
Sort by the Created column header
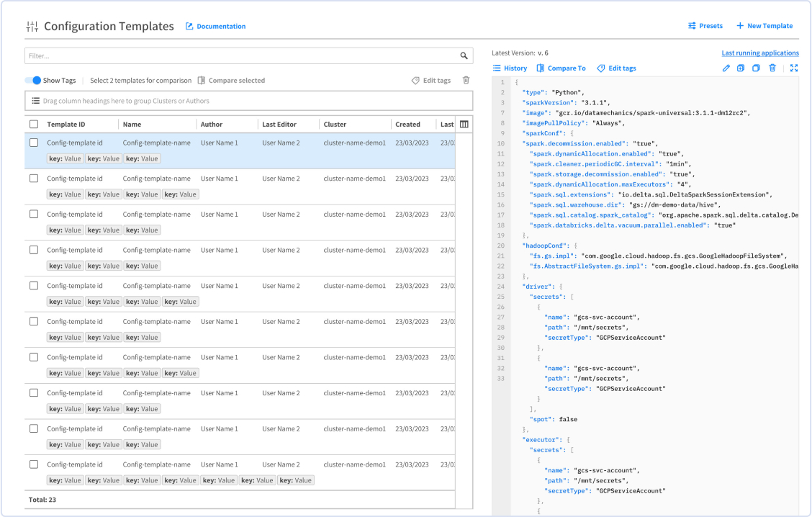[x=407, y=125]
